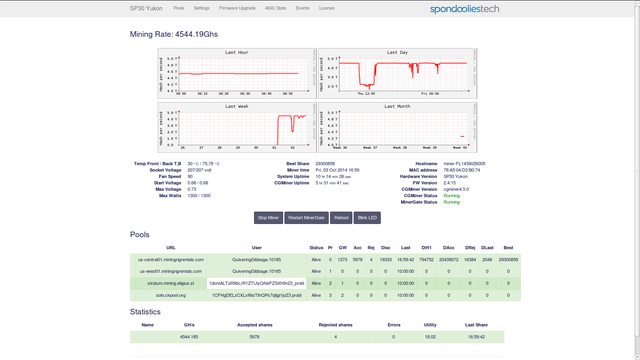The height and width of the screenshot is (360, 640).
Task: Open the Pools menu item
Action: pos(179,8)
